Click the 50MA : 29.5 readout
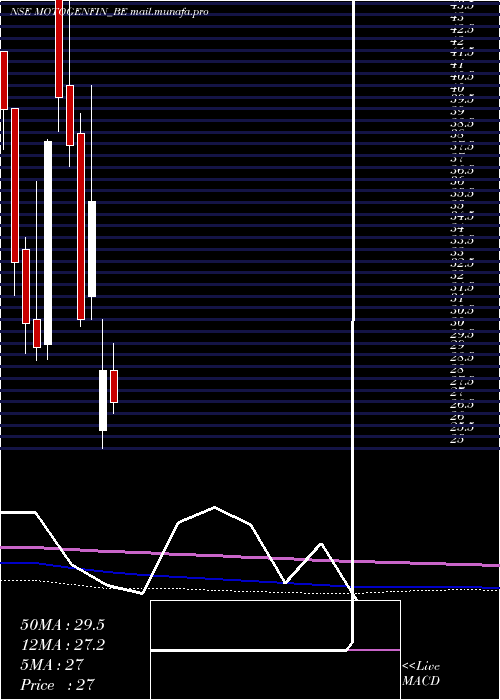This screenshot has width=500, height=700. click(x=62, y=625)
